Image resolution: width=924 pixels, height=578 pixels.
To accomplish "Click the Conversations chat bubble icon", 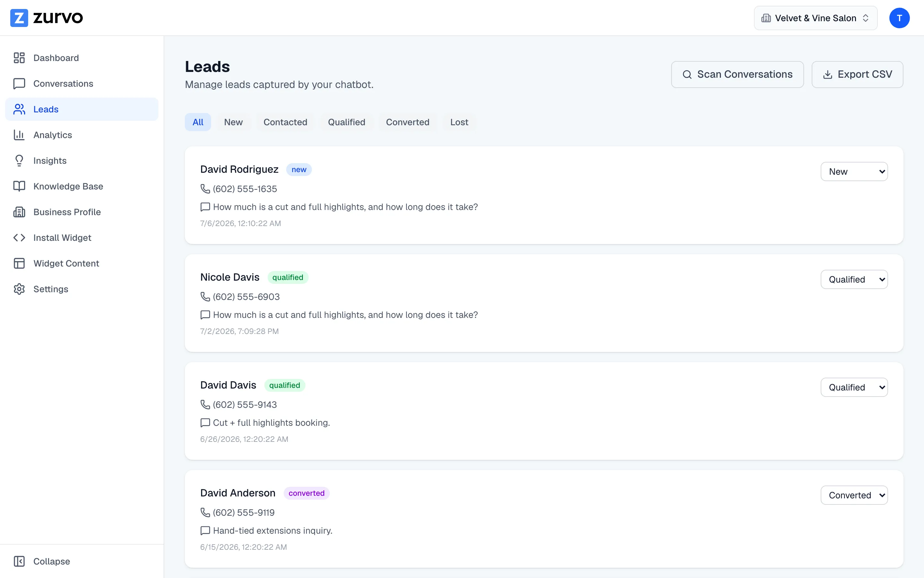I will pos(19,84).
